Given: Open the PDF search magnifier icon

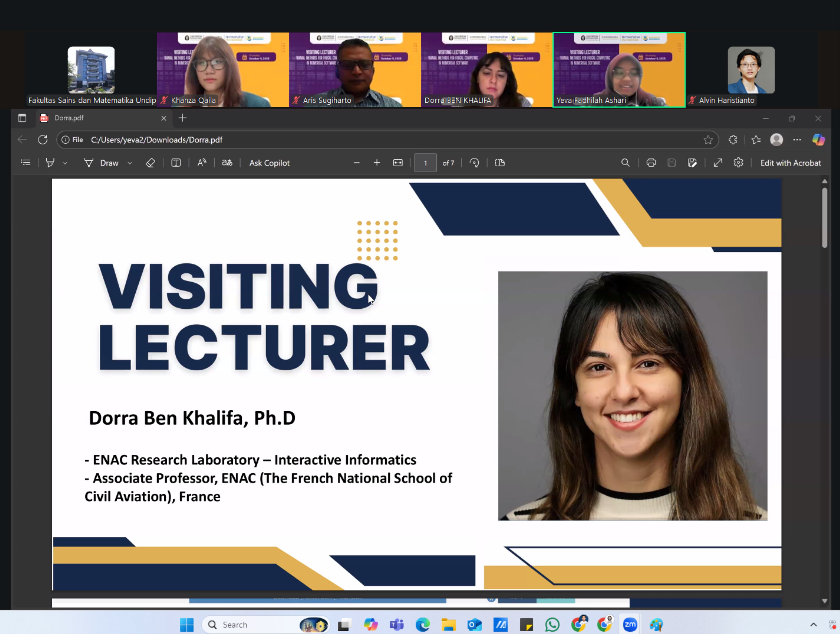Looking at the screenshot, I should (x=625, y=163).
